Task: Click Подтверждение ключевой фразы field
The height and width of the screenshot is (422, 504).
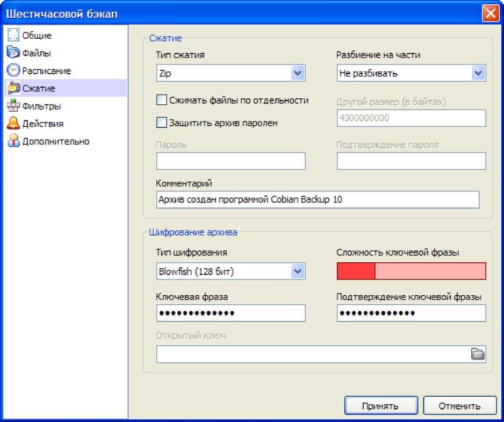Action: [x=411, y=313]
